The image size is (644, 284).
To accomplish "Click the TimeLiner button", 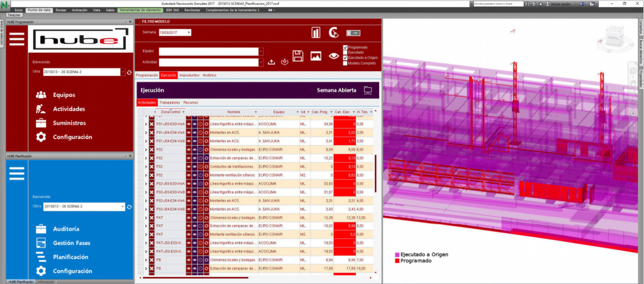I will point(14,15).
